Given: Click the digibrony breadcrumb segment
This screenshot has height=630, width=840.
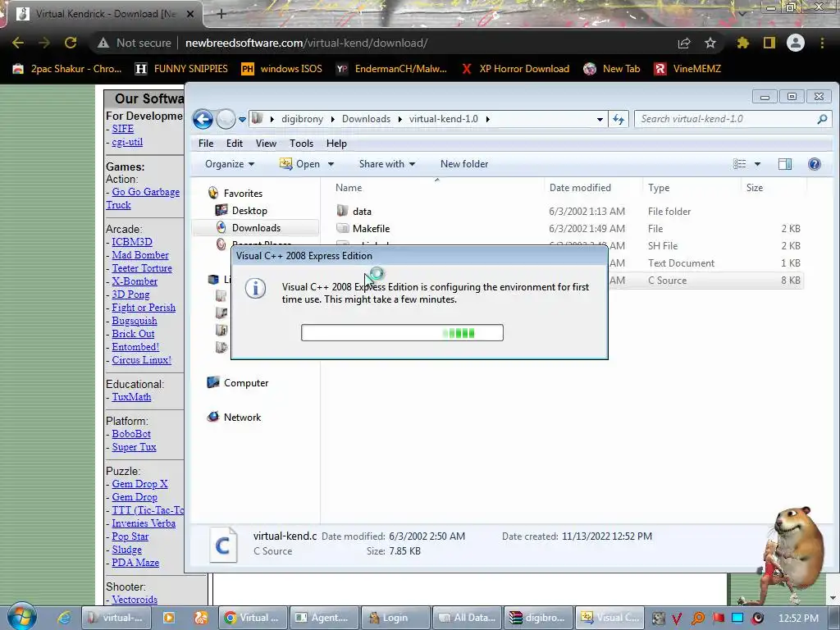Looking at the screenshot, I should 302,119.
